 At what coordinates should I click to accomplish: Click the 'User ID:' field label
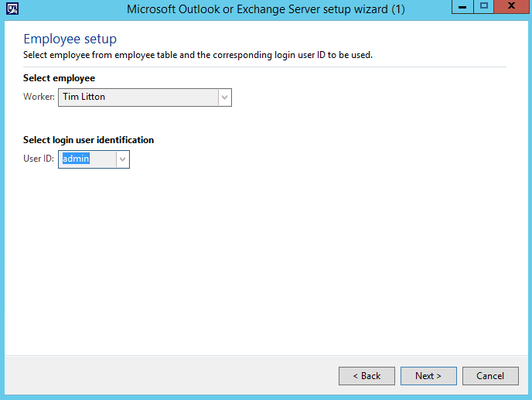(39, 159)
